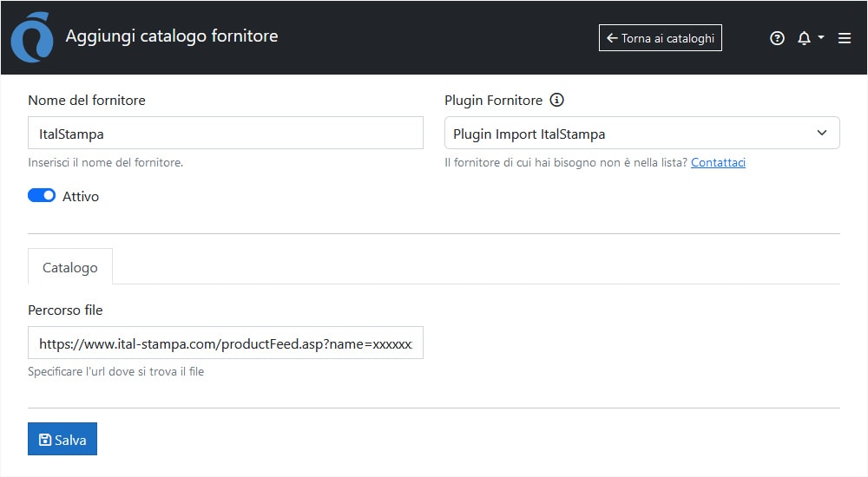
Task: Click the floppy disk icon on Salva
Action: click(x=45, y=440)
